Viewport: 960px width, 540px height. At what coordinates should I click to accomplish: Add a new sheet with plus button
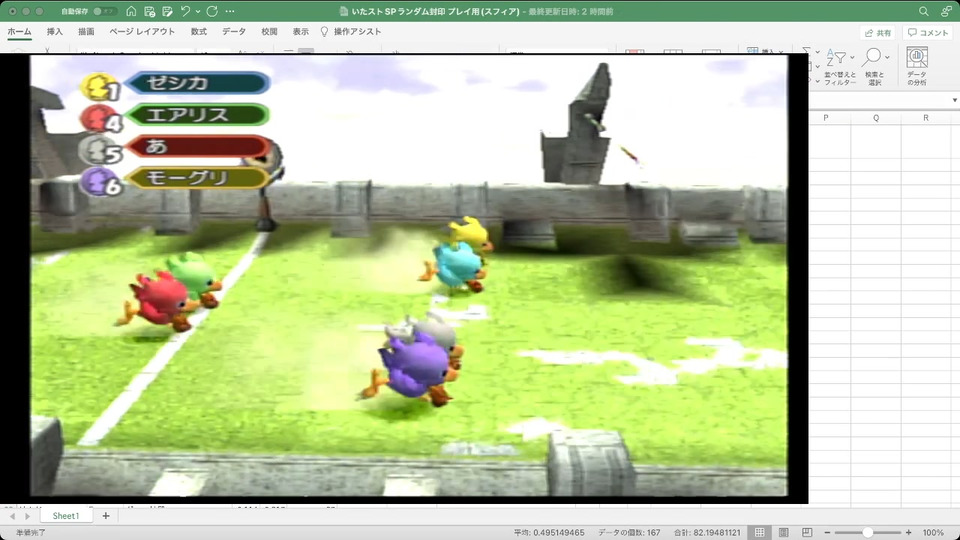pos(105,516)
